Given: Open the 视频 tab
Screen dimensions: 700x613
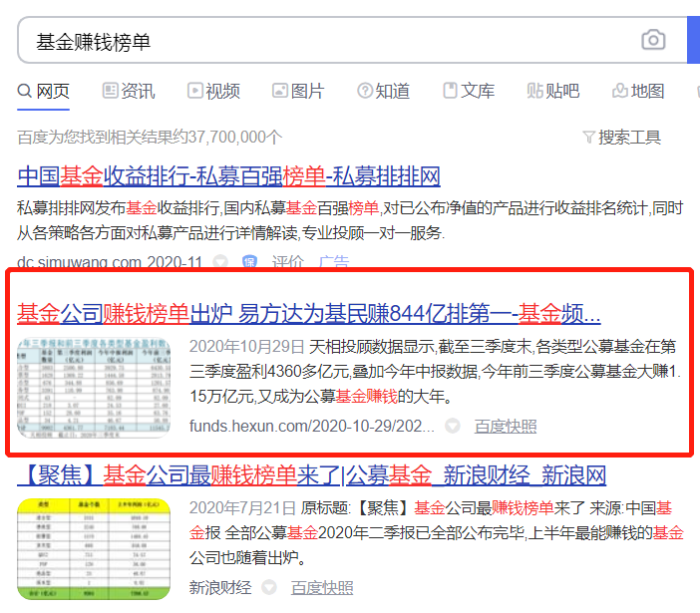Looking at the screenshot, I should pyautogui.click(x=213, y=92).
